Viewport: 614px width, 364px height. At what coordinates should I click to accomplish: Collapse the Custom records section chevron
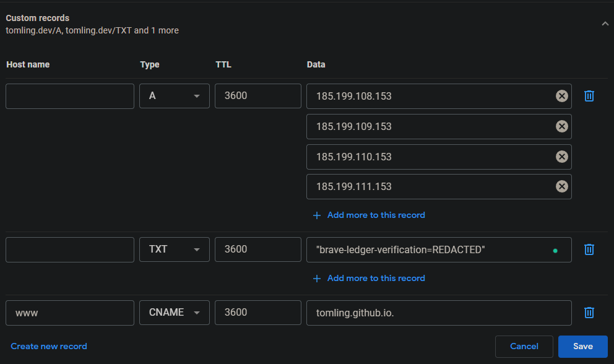[x=605, y=24]
